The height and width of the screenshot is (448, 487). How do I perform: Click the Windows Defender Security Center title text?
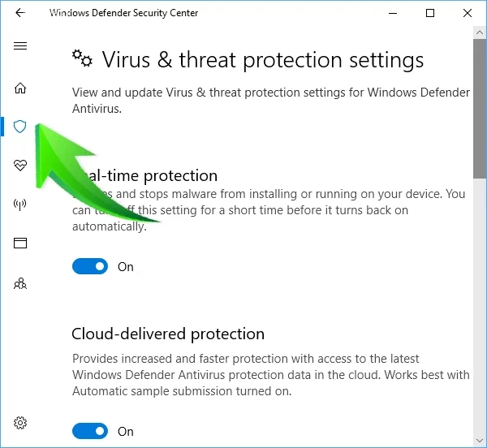123,13
